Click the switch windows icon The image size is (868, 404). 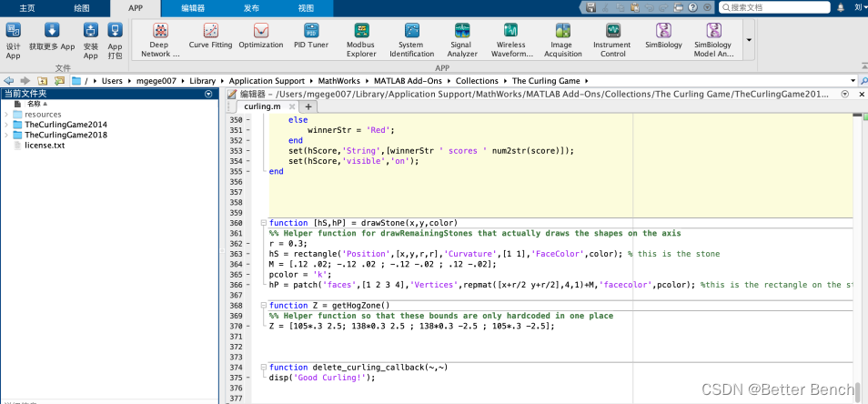(x=679, y=8)
